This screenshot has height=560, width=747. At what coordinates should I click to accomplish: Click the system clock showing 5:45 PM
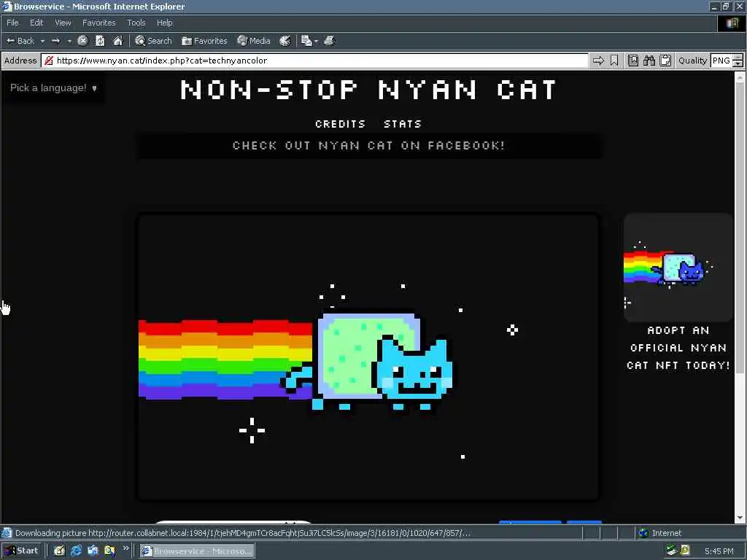point(719,551)
